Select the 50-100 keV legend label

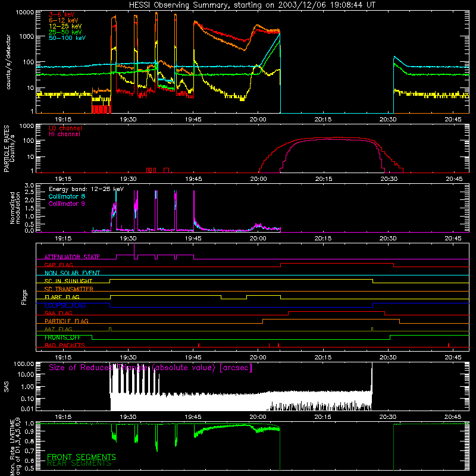[67, 38]
